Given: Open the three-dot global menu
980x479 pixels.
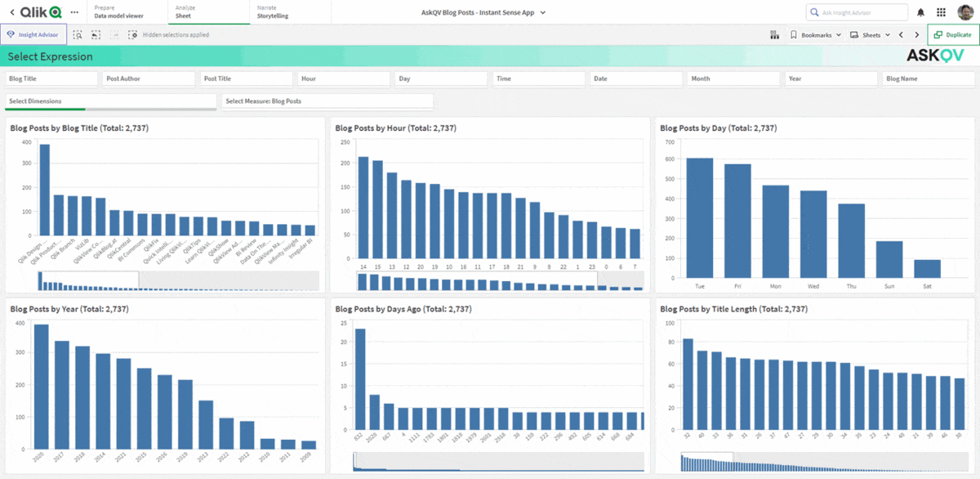Looking at the screenshot, I should point(75,12).
